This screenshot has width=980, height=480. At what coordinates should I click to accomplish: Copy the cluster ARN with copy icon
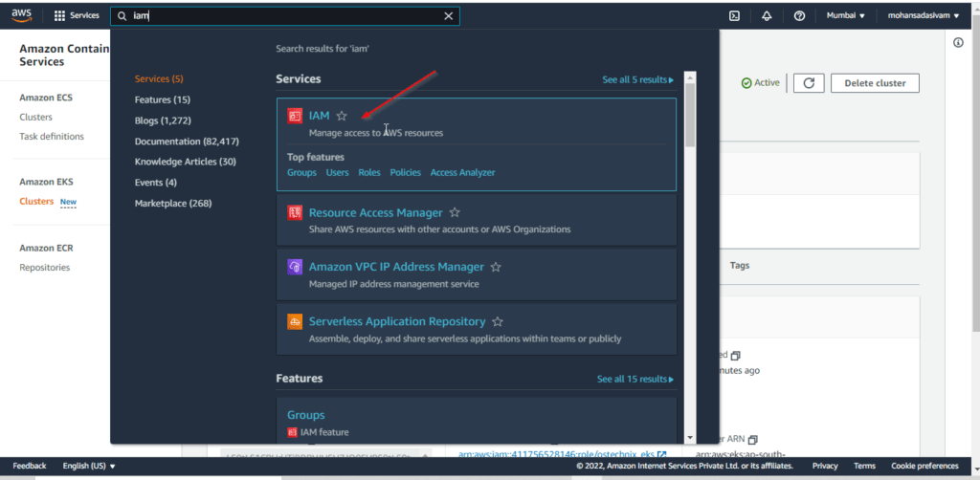752,440
